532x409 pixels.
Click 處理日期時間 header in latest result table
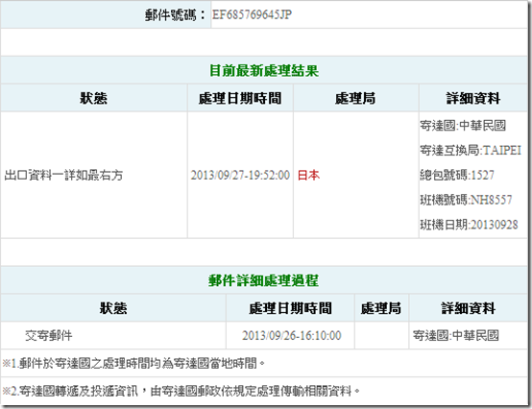[240, 98]
